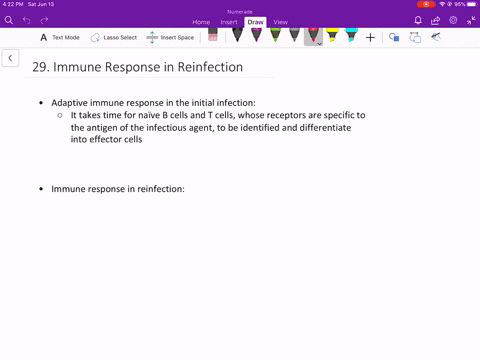The image size is (480, 360).
Task: Expand red pen options arrow
Action: tap(319, 44)
